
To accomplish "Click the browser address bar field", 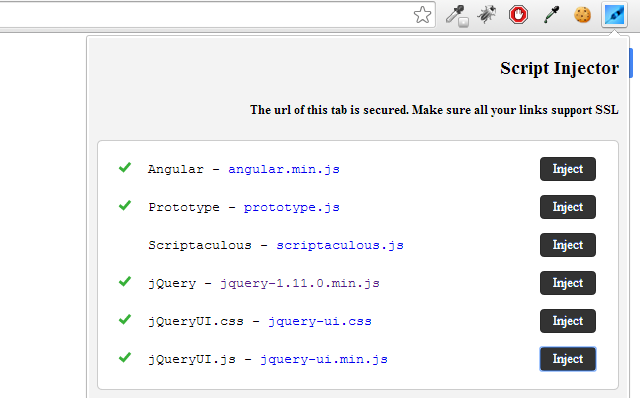I will 216,15.
